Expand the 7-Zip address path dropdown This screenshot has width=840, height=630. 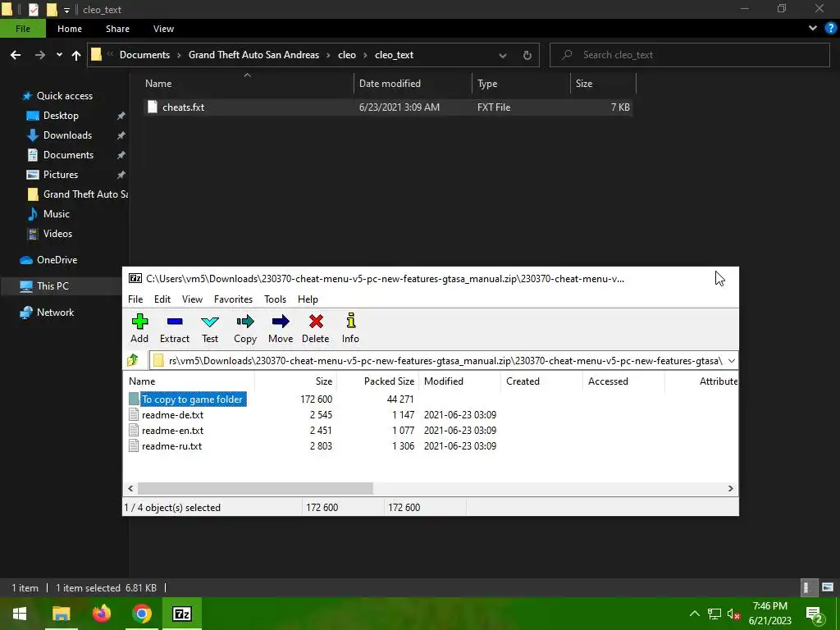click(731, 361)
